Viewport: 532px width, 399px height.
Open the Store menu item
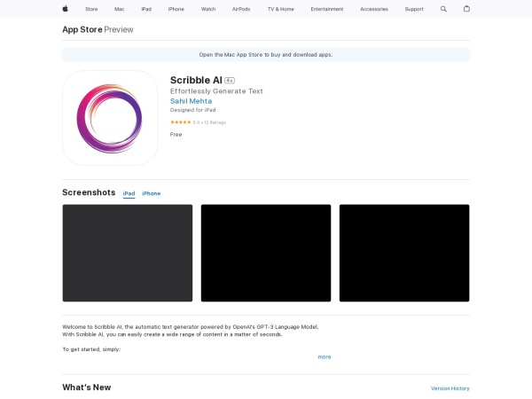pos(91,9)
